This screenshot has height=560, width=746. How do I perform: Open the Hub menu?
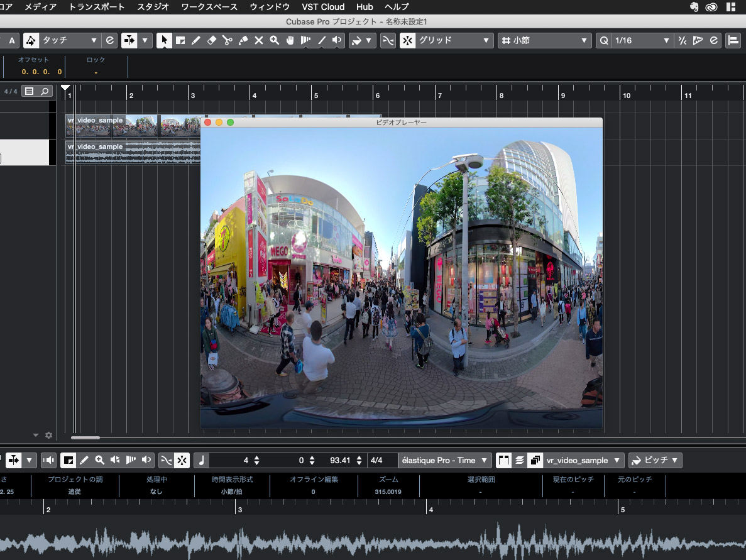coord(365,7)
